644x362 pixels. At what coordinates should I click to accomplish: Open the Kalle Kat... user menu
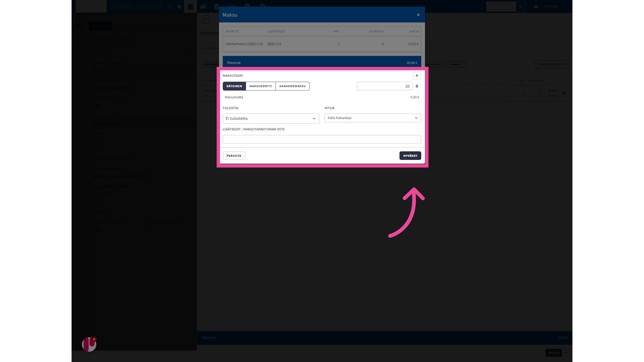pyautogui.click(x=554, y=6)
